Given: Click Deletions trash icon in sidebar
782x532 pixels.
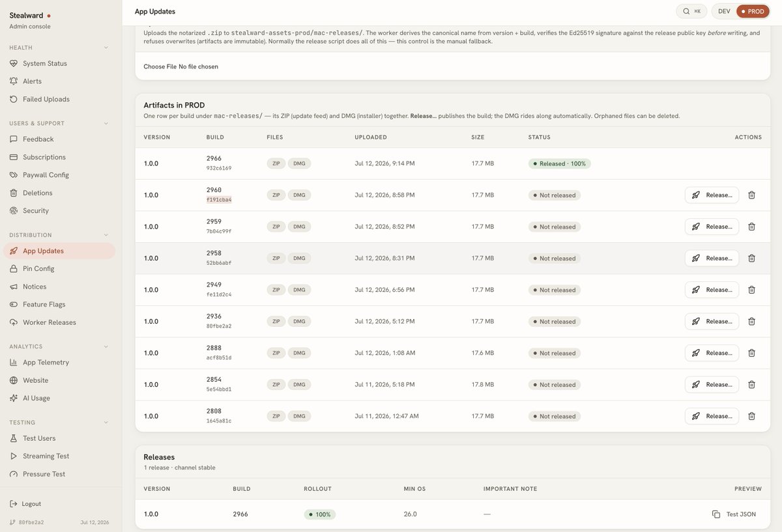Looking at the screenshot, I should (x=14, y=193).
